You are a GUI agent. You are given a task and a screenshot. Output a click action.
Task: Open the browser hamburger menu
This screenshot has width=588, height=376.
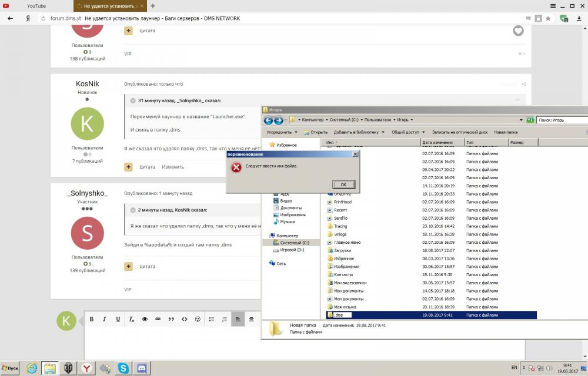pyautogui.click(x=553, y=6)
